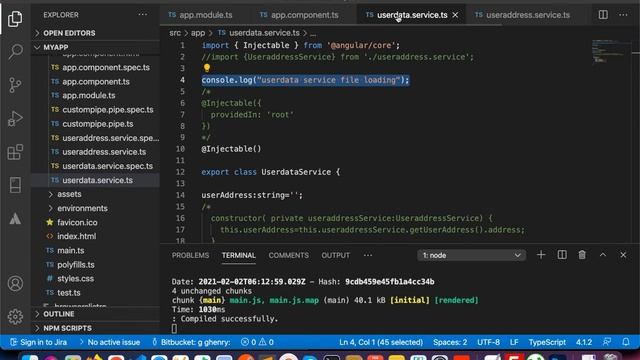Open the Search view in activity bar

click(x=15, y=52)
